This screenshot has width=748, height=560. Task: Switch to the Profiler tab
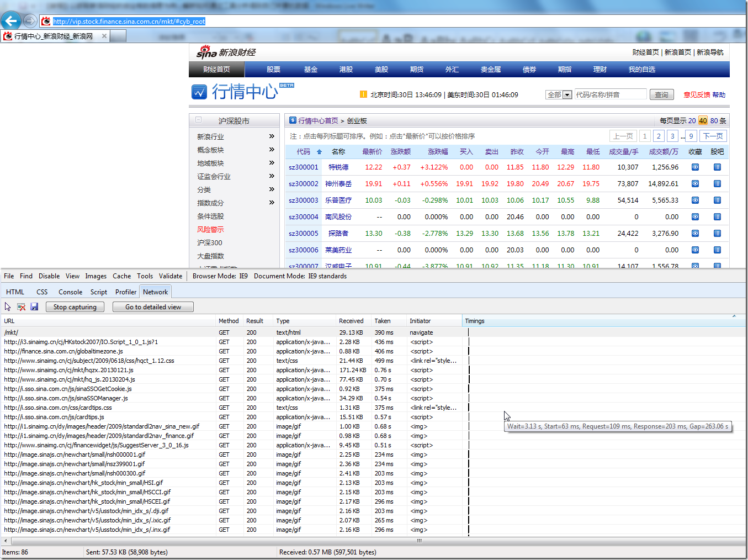coord(126,292)
